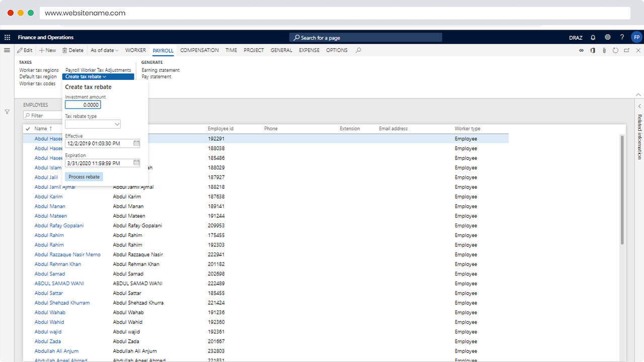Screen dimensions: 644x362
Task: Click the Effective date field
Action: click(103, 143)
